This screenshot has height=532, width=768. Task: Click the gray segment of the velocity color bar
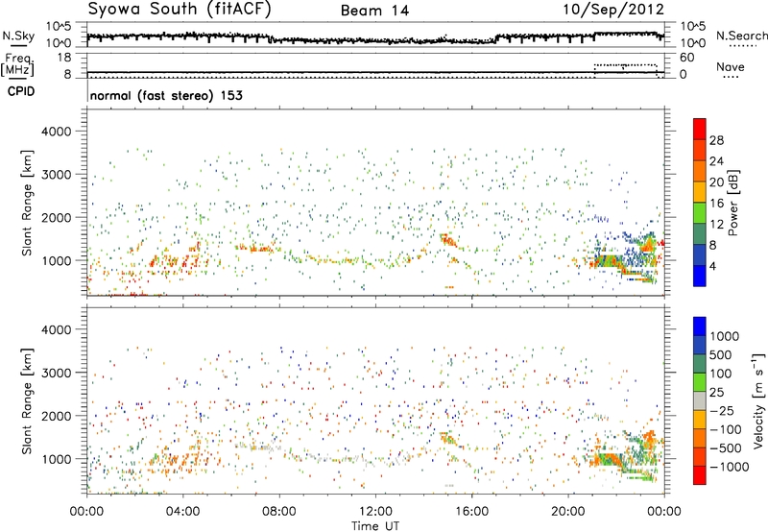point(700,400)
